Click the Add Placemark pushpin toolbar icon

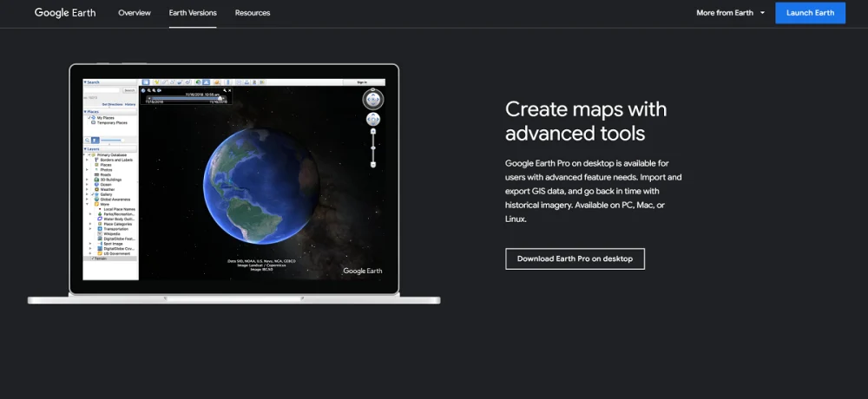[156, 82]
